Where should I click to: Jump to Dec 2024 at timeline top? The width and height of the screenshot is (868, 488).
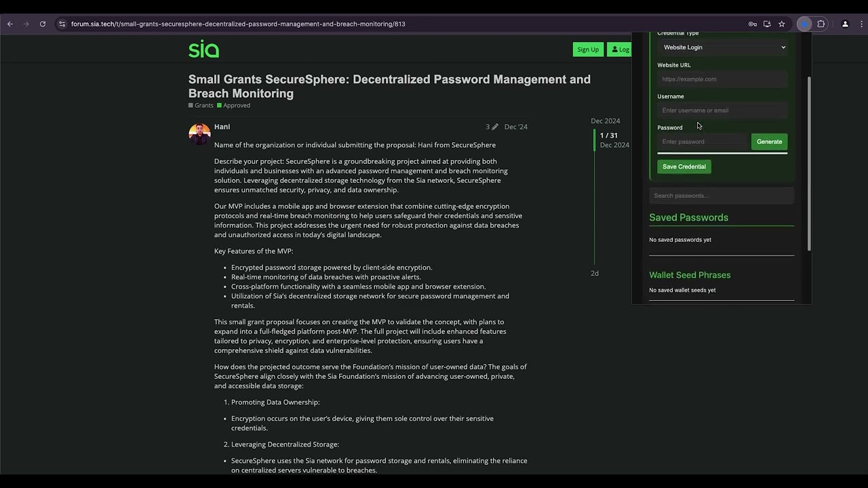tap(605, 121)
